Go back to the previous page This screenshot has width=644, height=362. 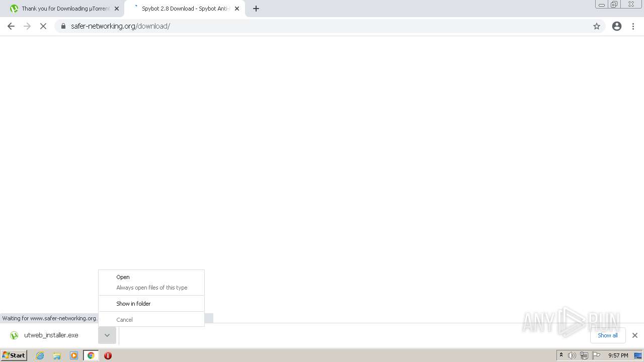(11, 26)
